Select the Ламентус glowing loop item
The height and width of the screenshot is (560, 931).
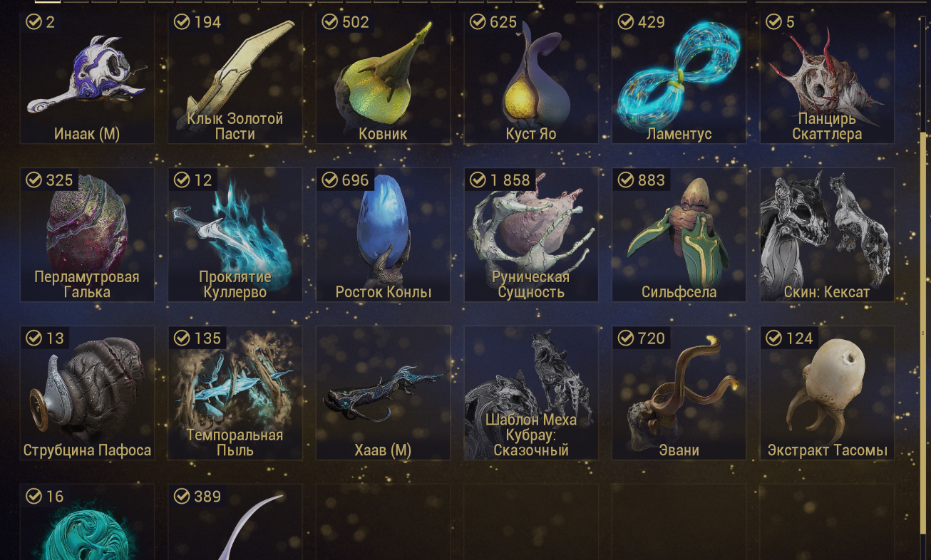(679, 77)
